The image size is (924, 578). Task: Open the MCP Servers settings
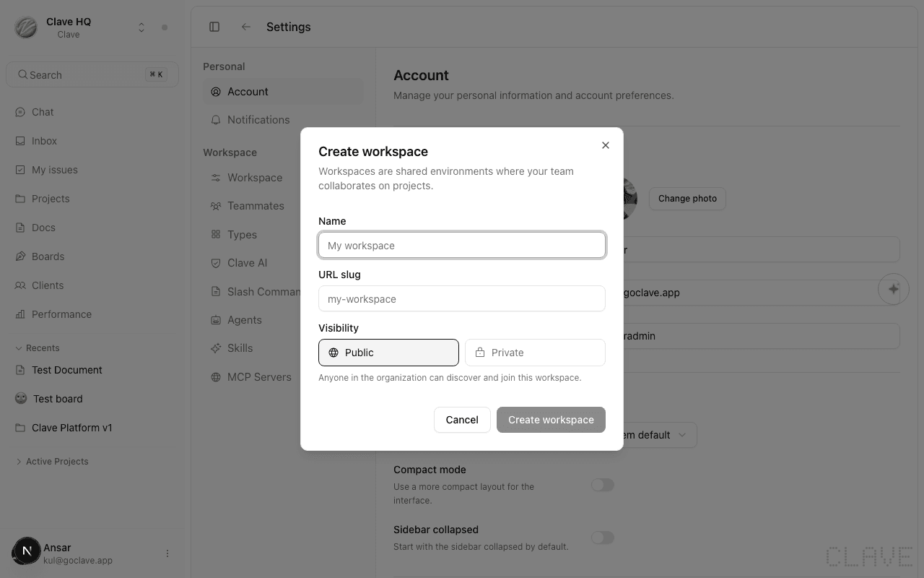click(259, 376)
